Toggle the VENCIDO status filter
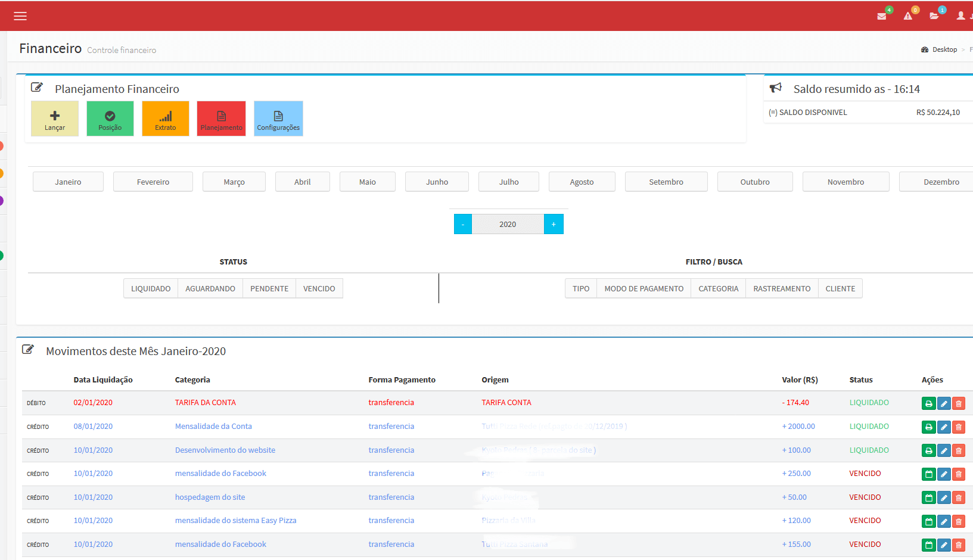973x560 pixels. [x=319, y=289]
